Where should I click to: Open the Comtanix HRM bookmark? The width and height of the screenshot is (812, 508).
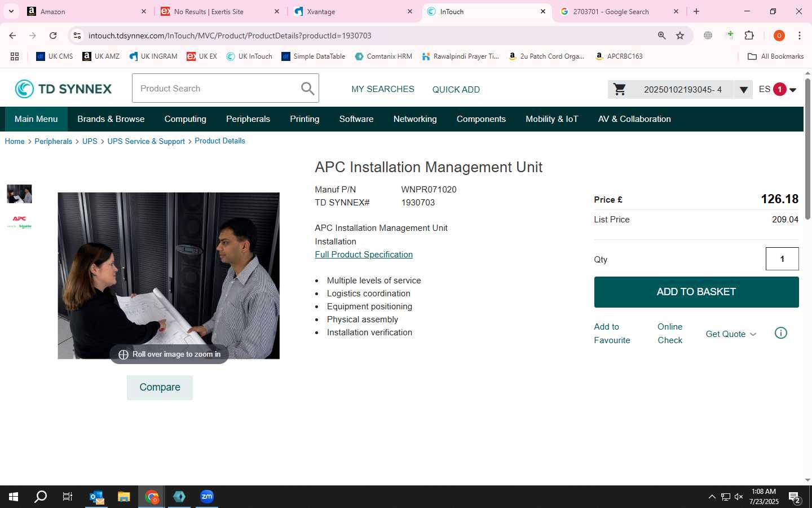pos(383,56)
